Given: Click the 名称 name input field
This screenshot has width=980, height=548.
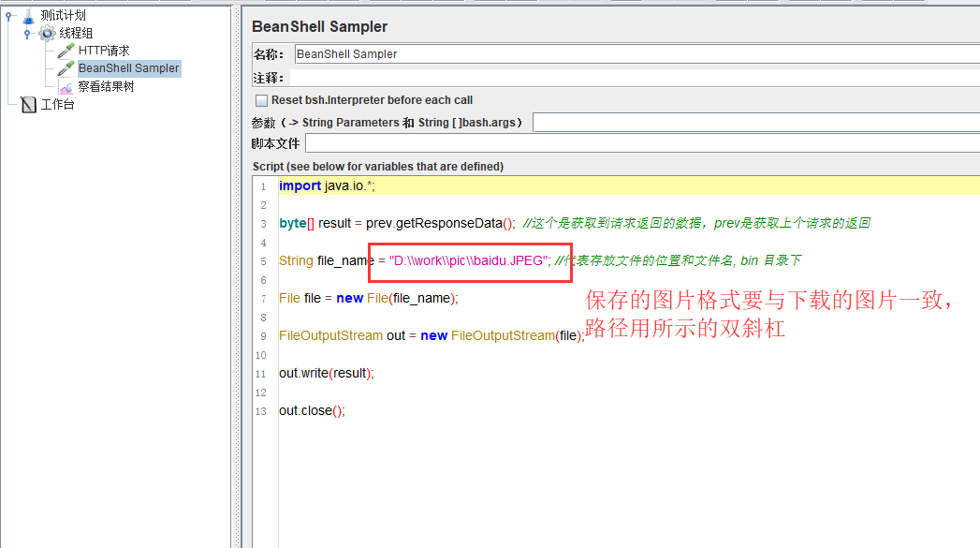Looking at the screenshot, I should click(x=636, y=53).
